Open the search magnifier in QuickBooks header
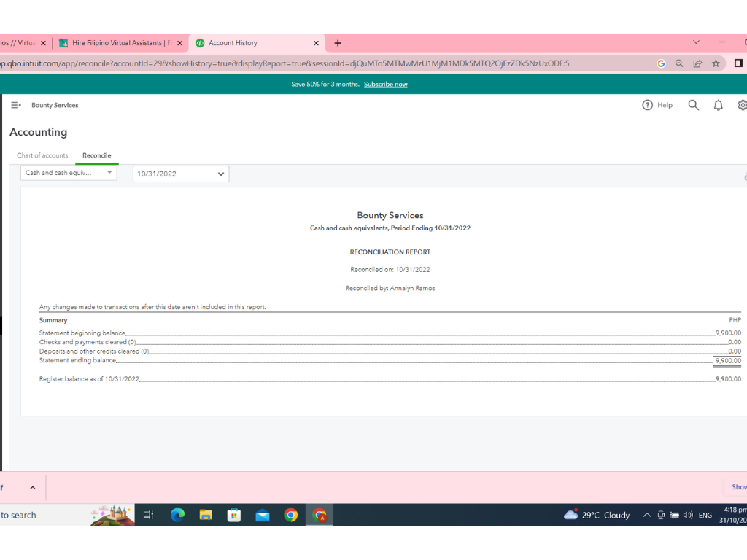The height and width of the screenshot is (560, 747). coord(693,105)
